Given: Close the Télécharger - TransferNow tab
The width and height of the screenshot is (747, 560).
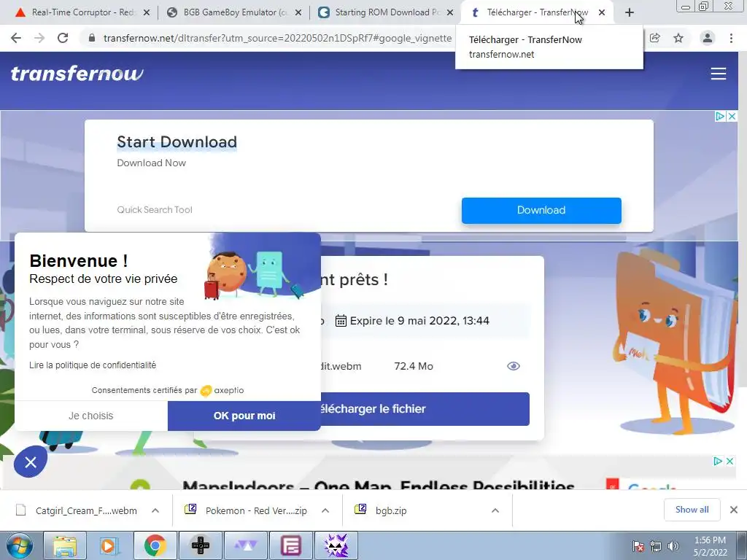Looking at the screenshot, I should 602,13.
